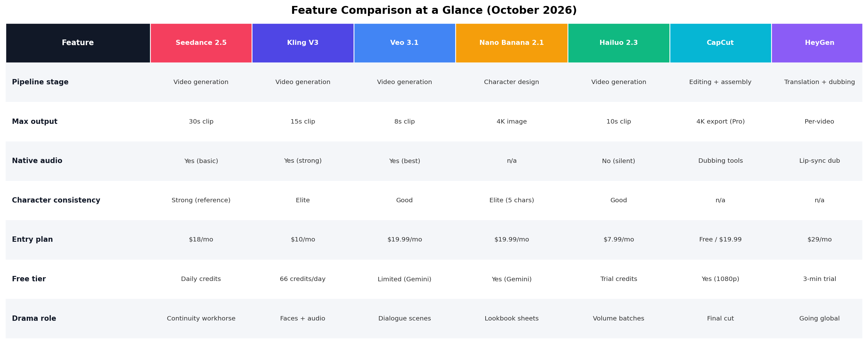Image resolution: width=868 pixels, height=344 pixels.
Task: Click the HeyGen column header
Action: [x=817, y=43]
